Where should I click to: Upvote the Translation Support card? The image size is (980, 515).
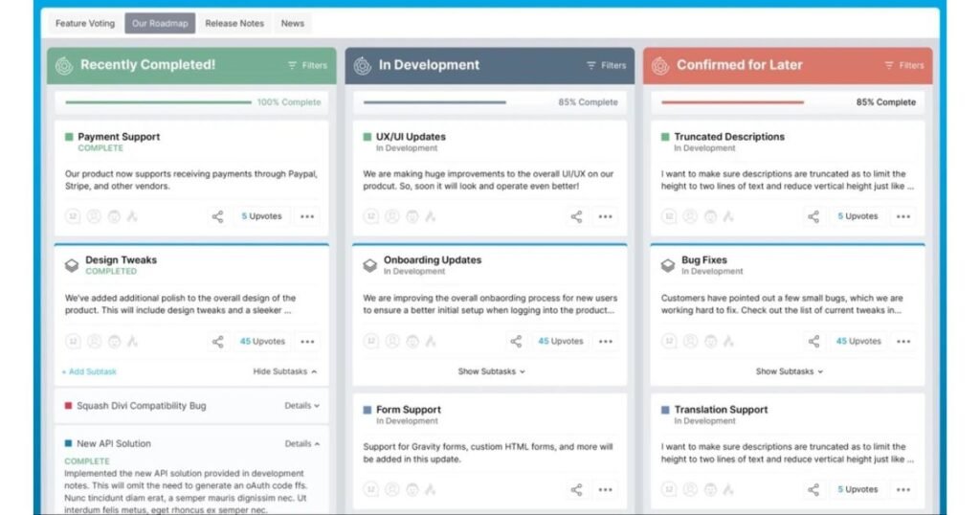[858, 489]
